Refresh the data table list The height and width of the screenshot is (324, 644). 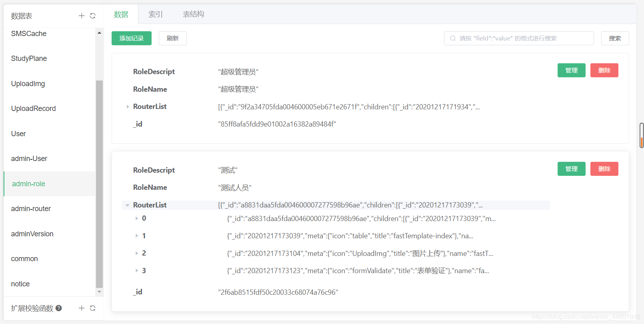pos(93,16)
